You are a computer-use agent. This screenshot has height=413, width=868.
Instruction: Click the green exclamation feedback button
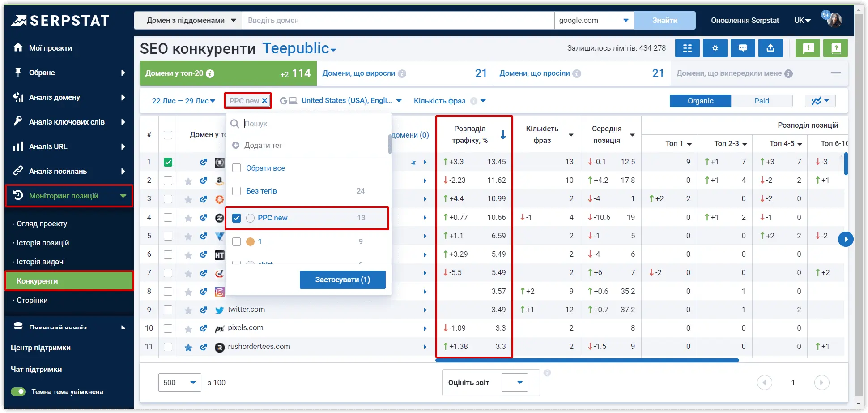pyautogui.click(x=808, y=48)
